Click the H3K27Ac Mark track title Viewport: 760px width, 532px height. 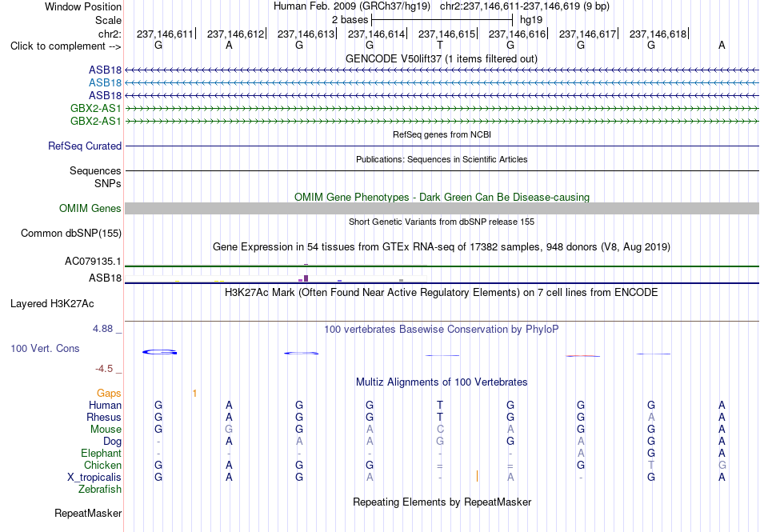click(442, 293)
